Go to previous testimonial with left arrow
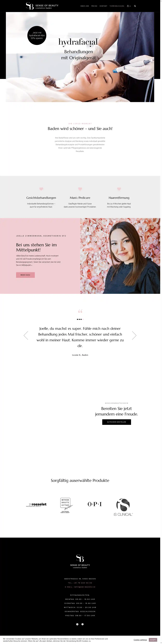This screenshot has height=644, width=162. tap(26, 335)
